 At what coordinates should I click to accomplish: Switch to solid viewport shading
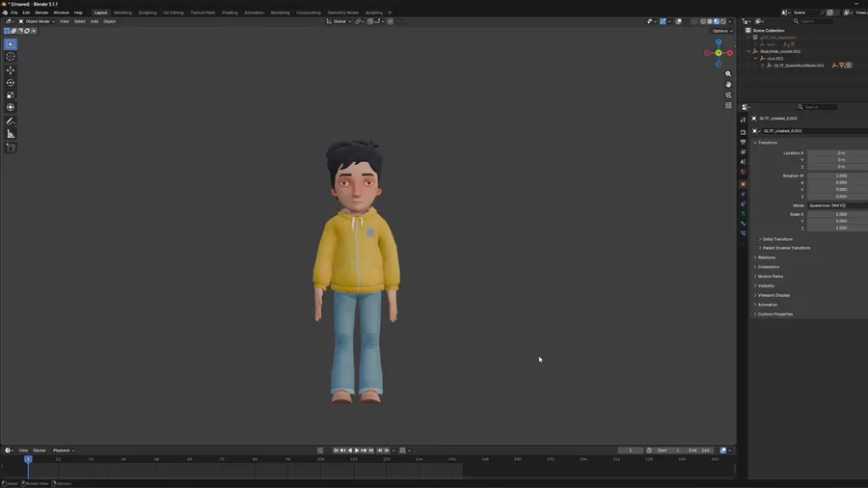click(x=710, y=21)
